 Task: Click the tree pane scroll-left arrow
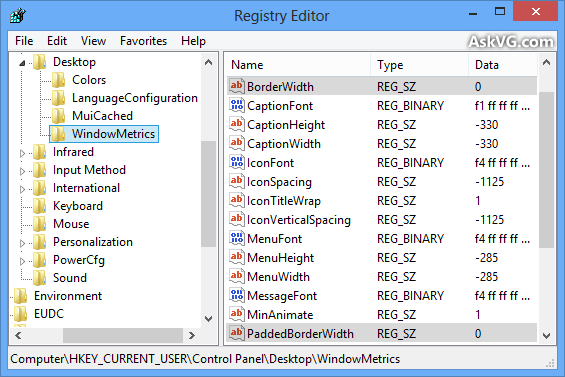[x=18, y=336]
